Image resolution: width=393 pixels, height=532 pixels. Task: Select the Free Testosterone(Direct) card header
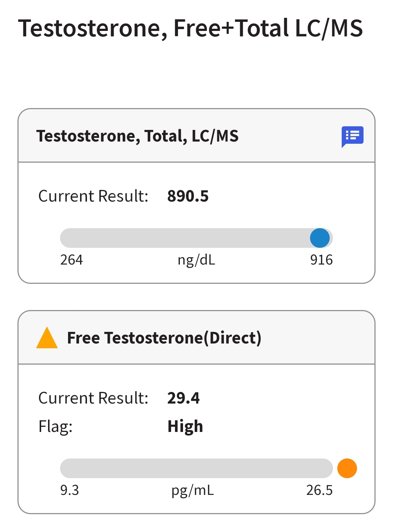click(x=196, y=338)
